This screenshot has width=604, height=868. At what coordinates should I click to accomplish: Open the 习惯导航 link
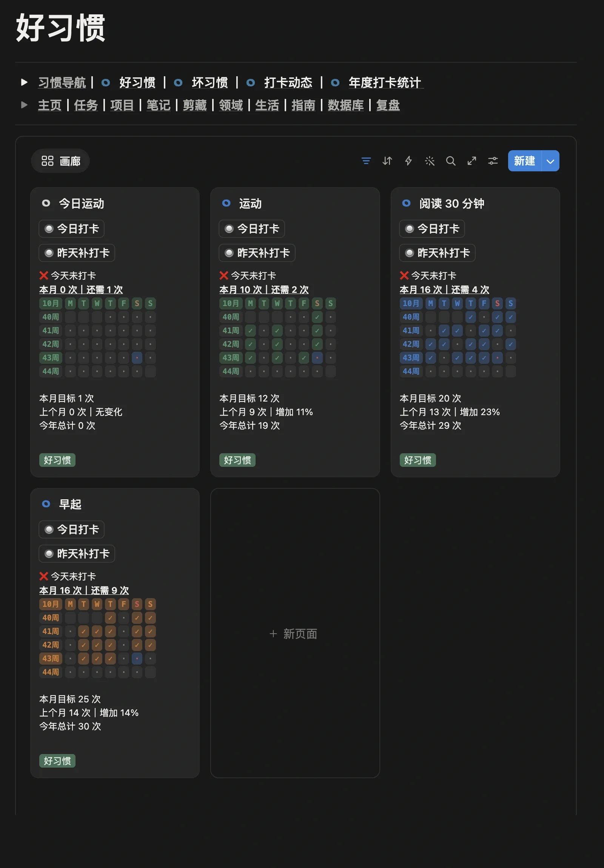point(62,82)
